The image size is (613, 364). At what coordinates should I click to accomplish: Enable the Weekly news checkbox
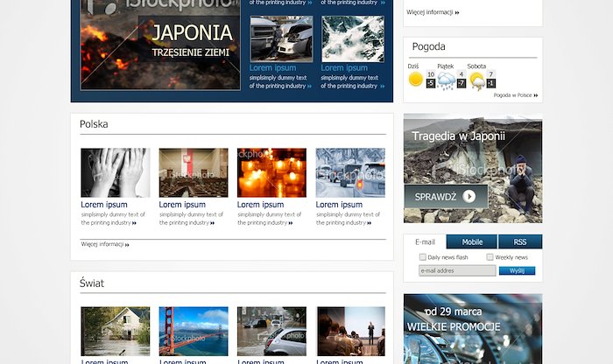click(x=490, y=257)
